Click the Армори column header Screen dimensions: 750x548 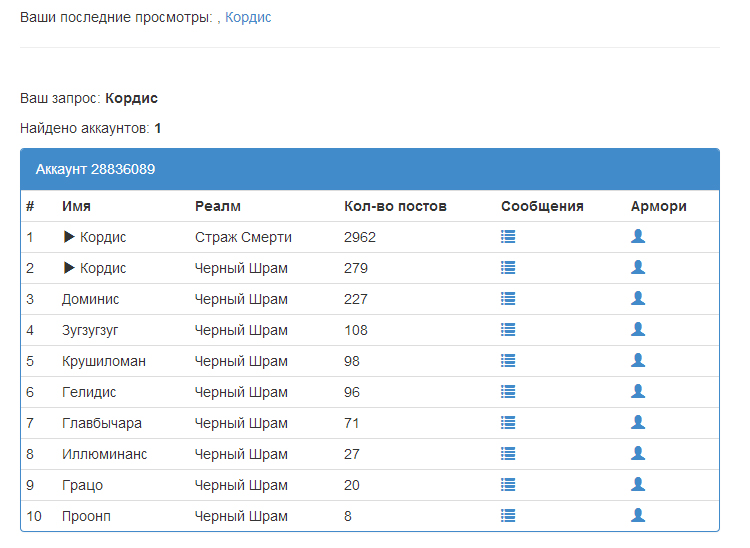[x=659, y=206]
